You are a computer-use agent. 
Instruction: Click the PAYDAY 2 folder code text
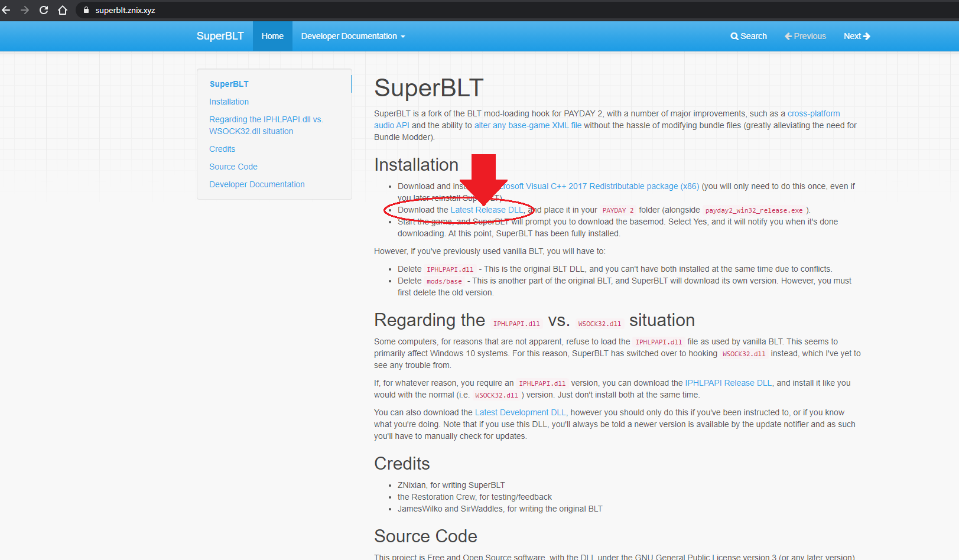point(618,210)
